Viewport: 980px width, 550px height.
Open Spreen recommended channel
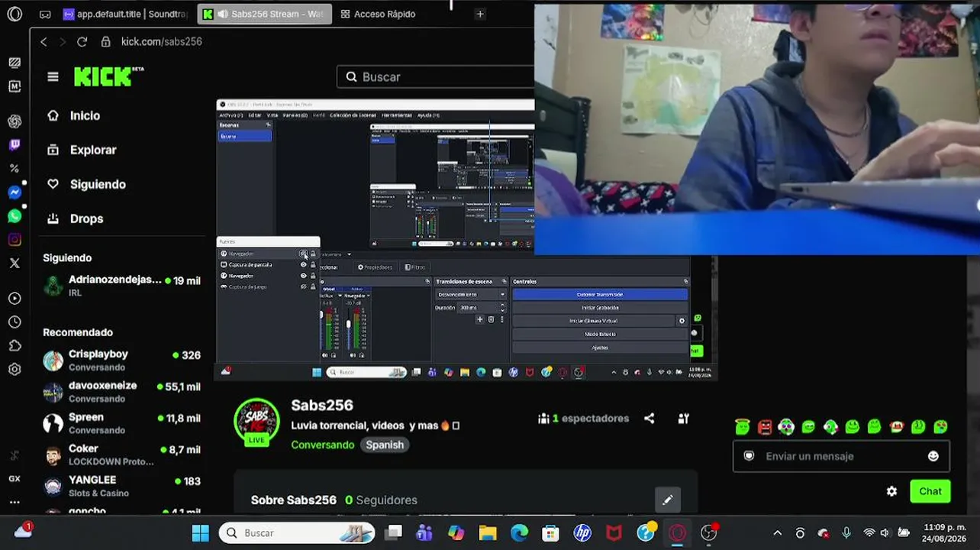tap(122, 423)
